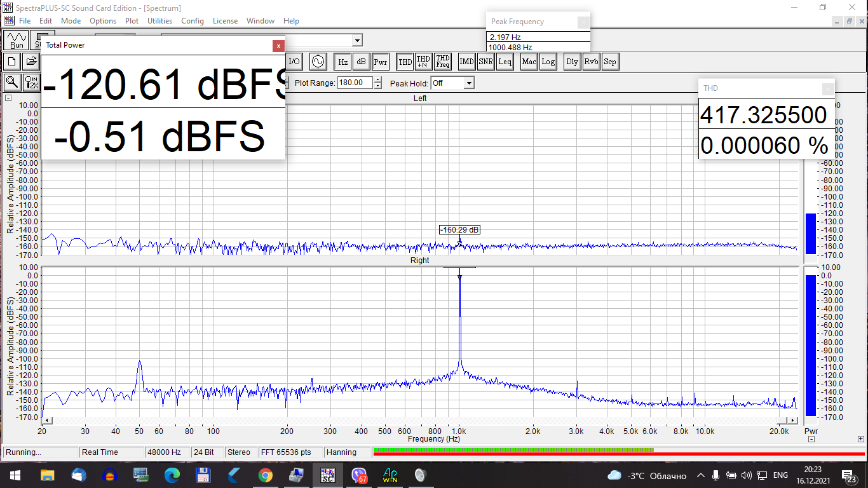The image size is (868, 488).
Task: Click the open file folder icon
Action: pos(31,62)
